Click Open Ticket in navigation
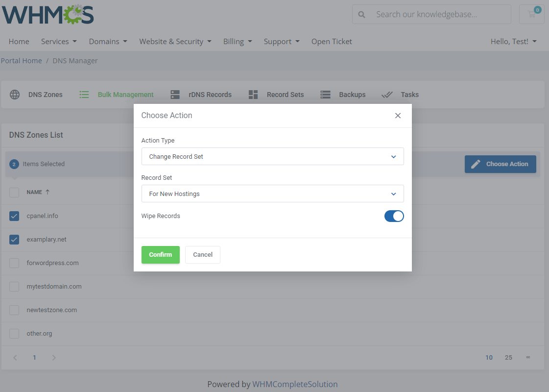 coord(332,41)
